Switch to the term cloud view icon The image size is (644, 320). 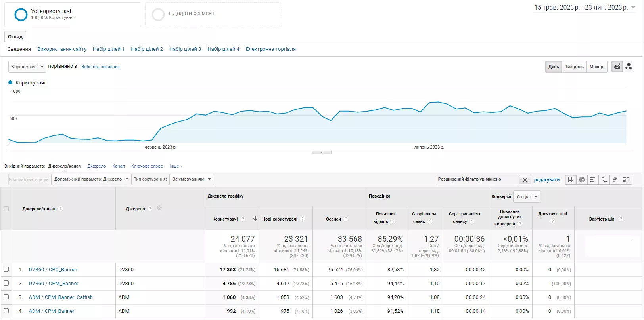click(x=615, y=179)
